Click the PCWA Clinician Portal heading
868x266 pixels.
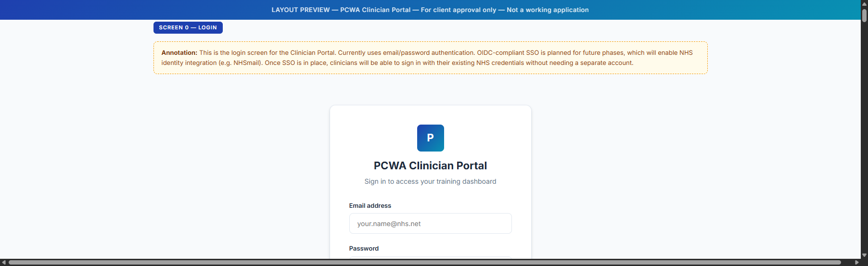[x=430, y=165]
